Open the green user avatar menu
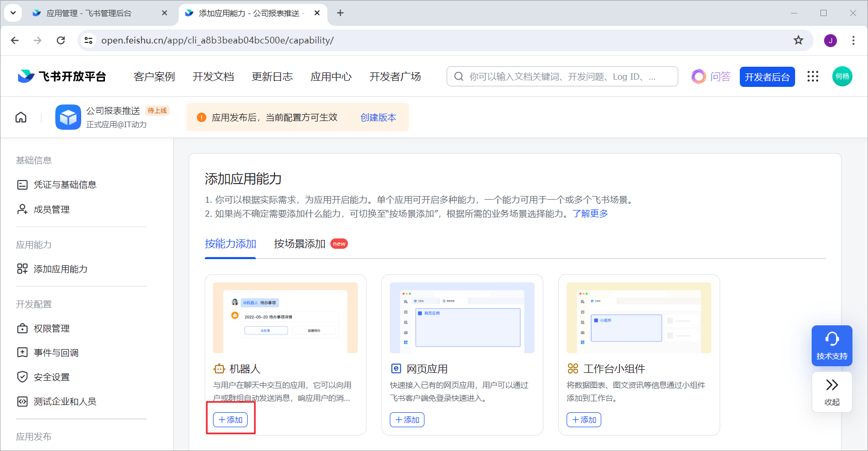The image size is (868, 451). (842, 77)
